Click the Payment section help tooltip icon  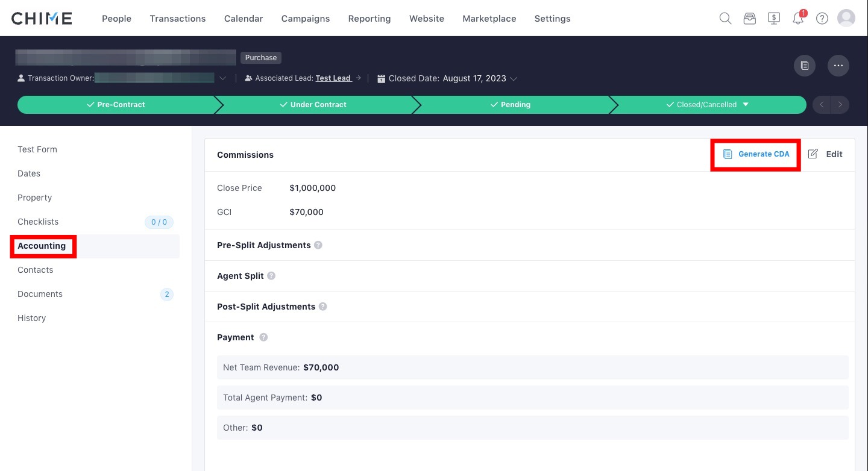pyautogui.click(x=263, y=337)
